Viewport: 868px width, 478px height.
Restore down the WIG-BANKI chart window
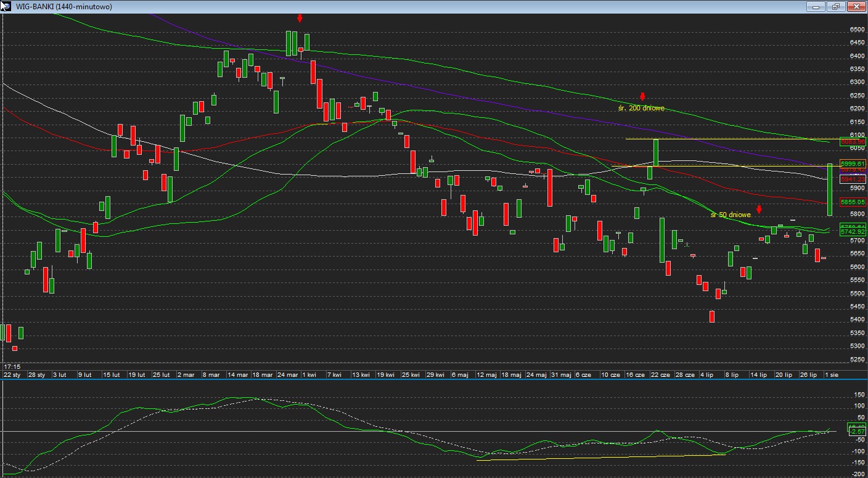[836, 6]
